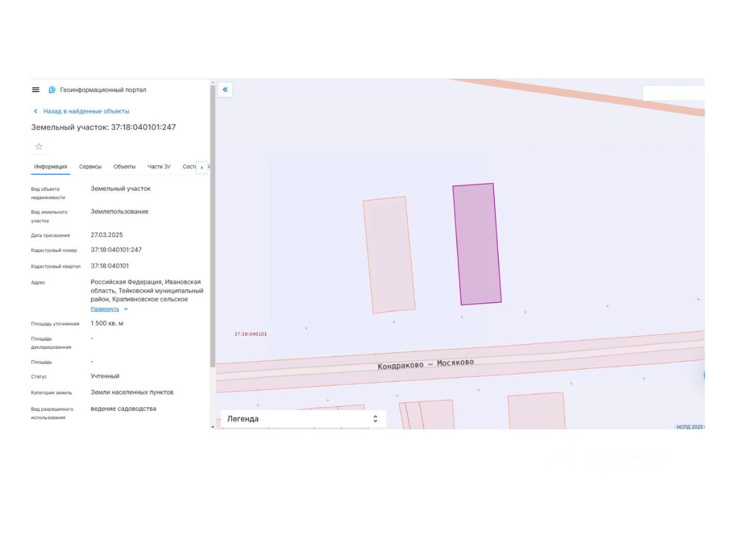Image resolution: width=756 pixels, height=535 pixels.
Task: Click the area value 1 500 кв. м
Action: click(107, 323)
